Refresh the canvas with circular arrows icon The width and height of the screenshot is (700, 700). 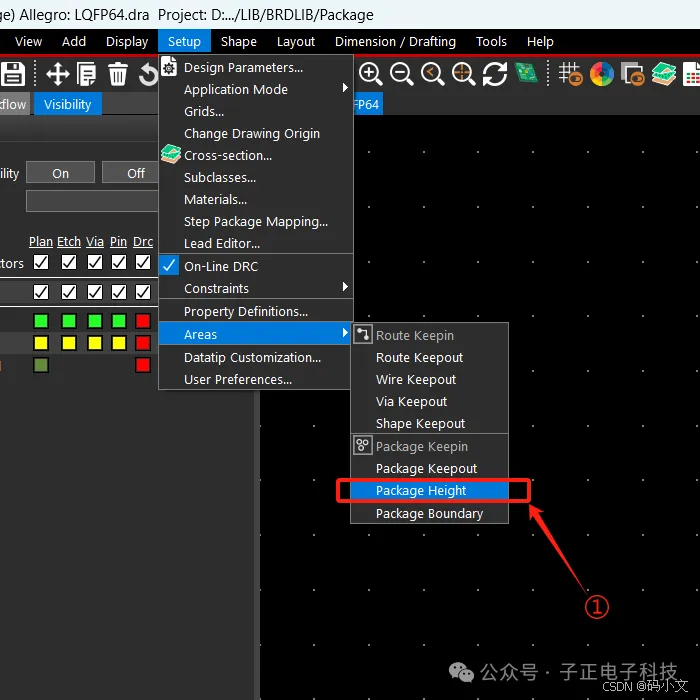(x=495, y=74)
